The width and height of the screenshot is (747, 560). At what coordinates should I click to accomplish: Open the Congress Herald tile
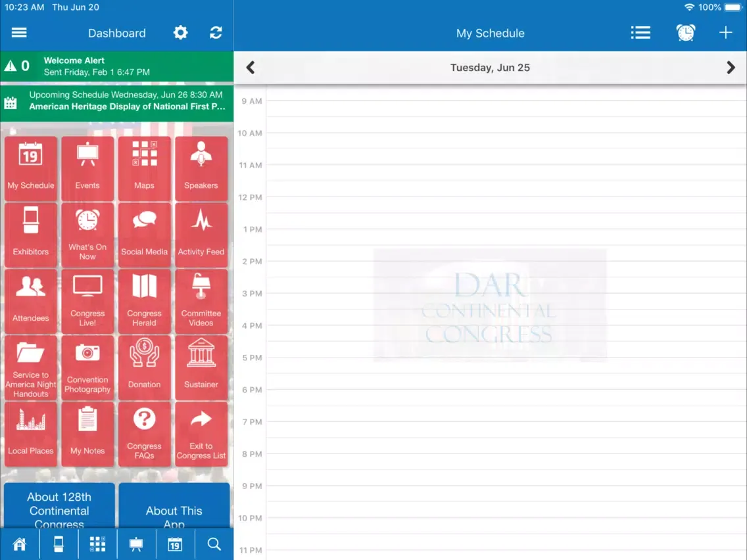[145, 301]
